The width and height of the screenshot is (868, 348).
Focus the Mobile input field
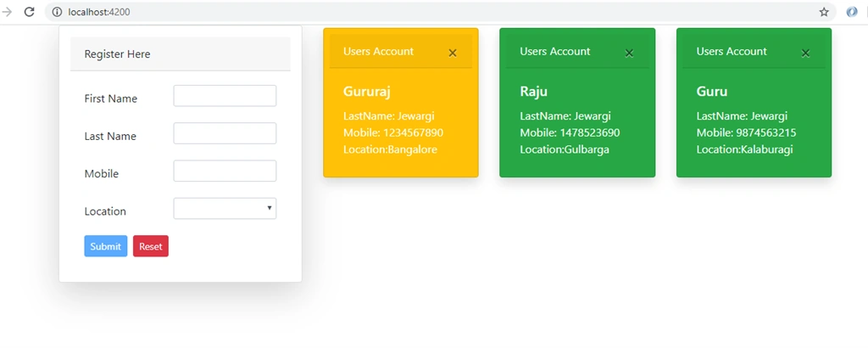coord(225,171)
